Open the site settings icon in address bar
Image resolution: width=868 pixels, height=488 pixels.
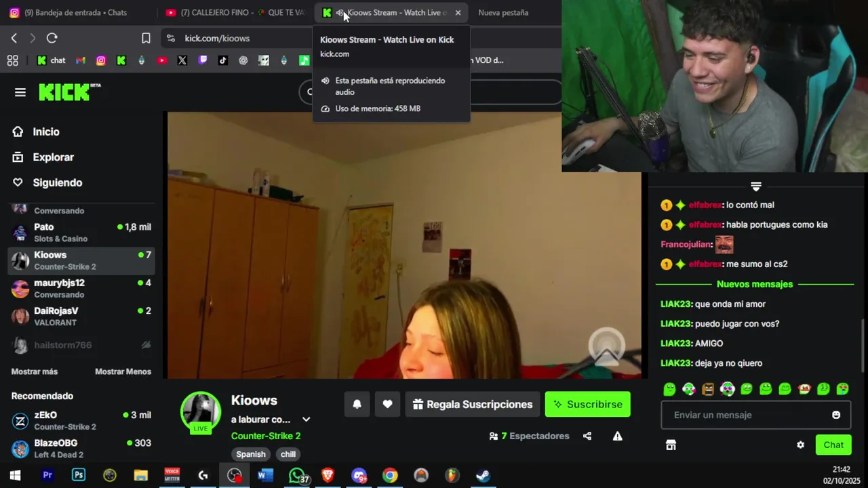click(x=171, y=38)
